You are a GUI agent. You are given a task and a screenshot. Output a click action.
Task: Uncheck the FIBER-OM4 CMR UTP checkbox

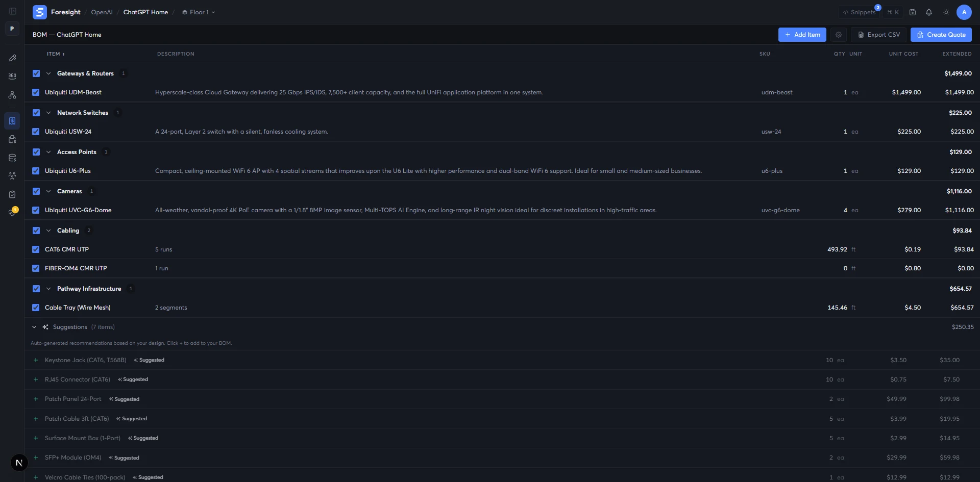click(36, 268)
